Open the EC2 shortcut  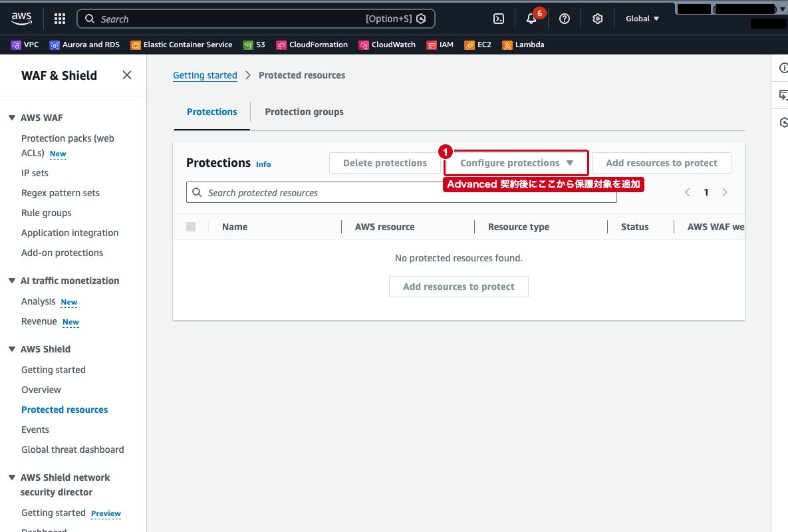[x=478, y=45]
